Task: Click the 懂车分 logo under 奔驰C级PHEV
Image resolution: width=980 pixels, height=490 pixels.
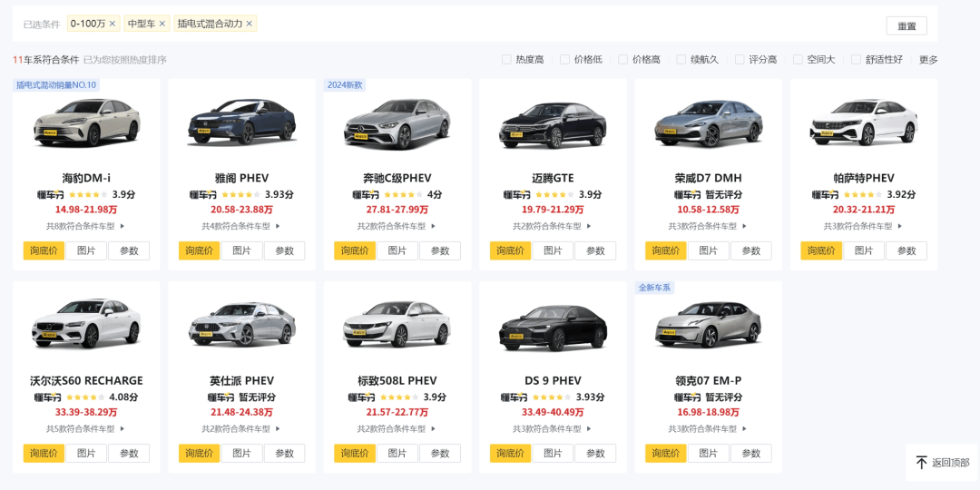Action: (x=365, y=194)
